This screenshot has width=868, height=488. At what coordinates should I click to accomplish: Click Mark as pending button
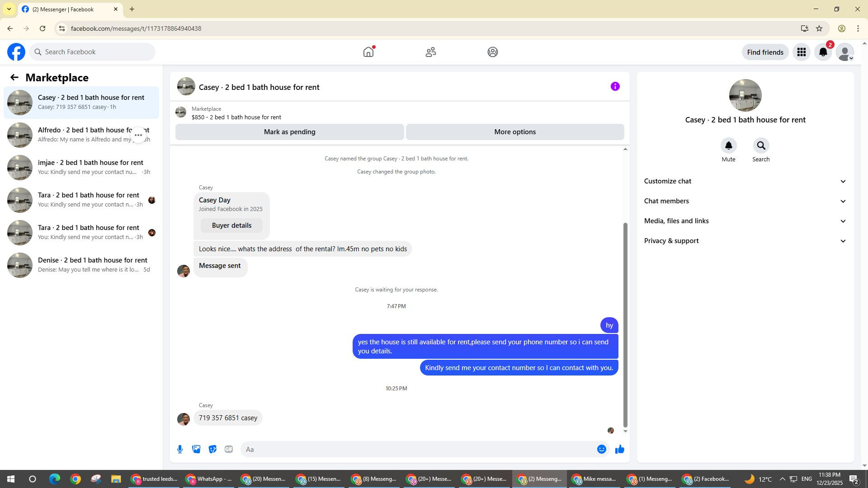tap(289, 132)
